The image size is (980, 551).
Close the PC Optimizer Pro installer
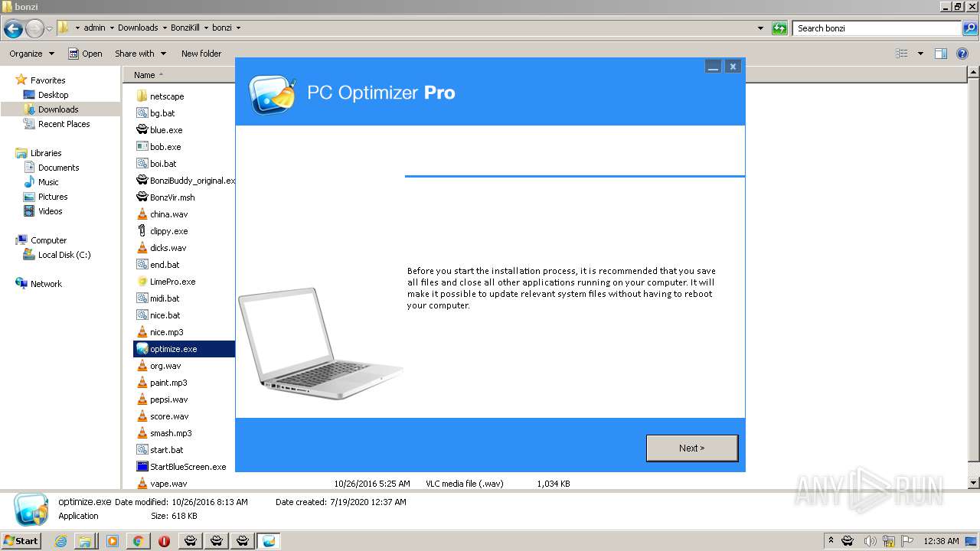tap(733, 67)
